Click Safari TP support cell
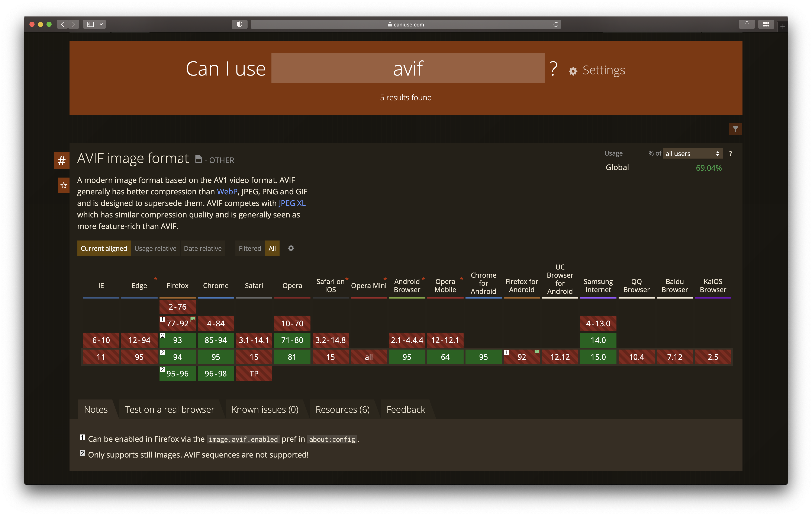 pos(254,374)
